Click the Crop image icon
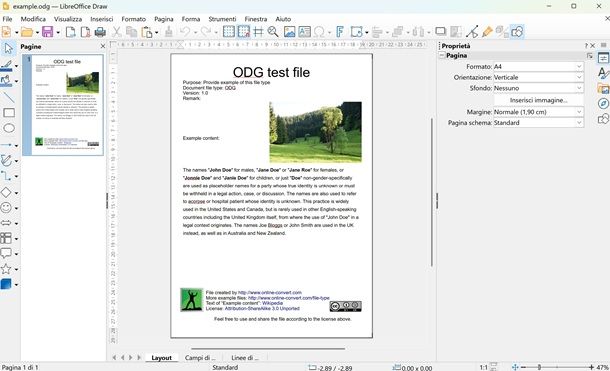The width and height of the screenshot is (610, 371). tap(456, 32)
